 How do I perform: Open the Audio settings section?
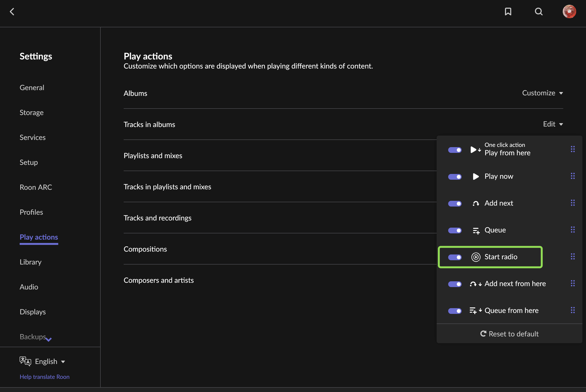click(x=29, y=287)
